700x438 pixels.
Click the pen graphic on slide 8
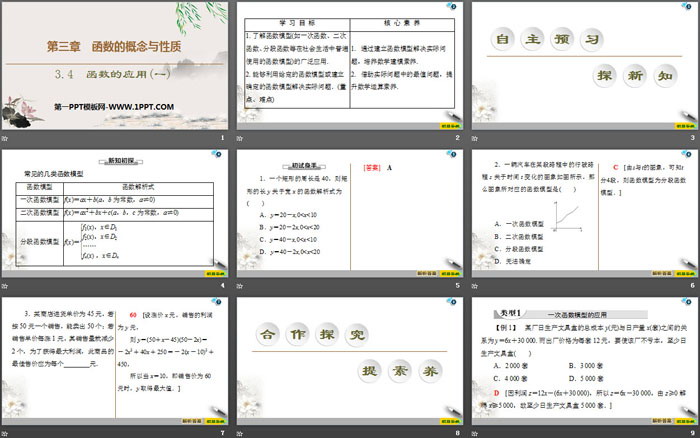452,411
